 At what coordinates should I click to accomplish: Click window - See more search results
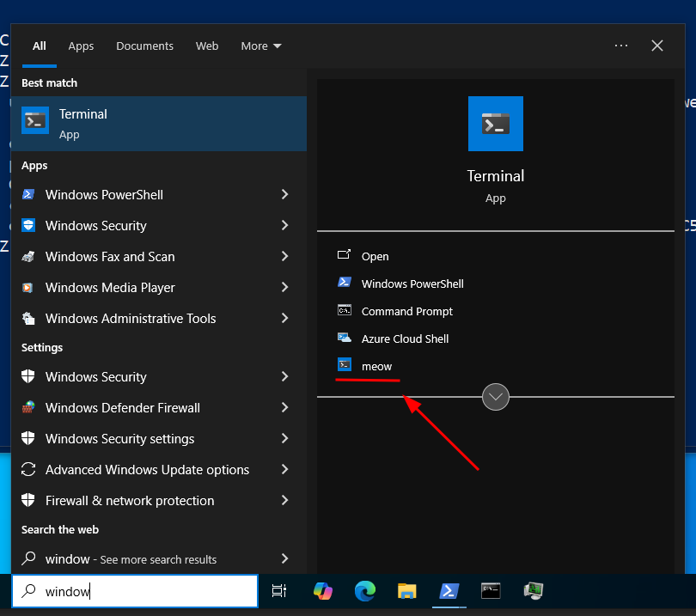159,558
